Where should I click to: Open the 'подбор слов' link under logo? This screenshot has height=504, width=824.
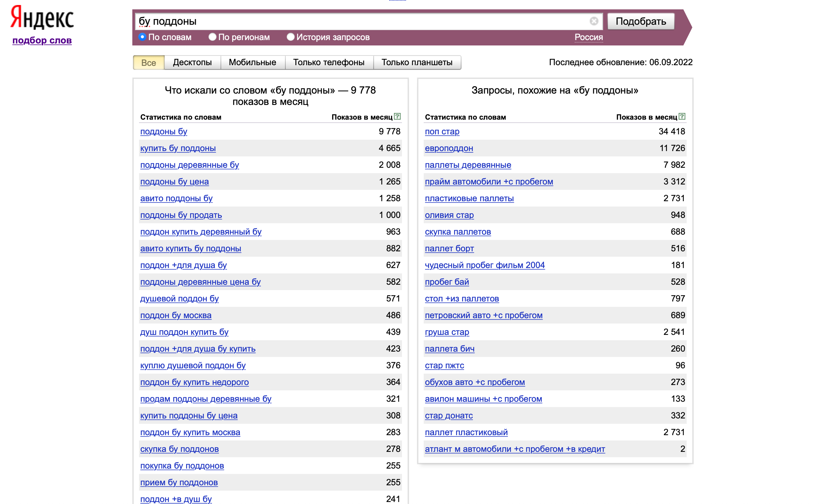tap(42, 40)
